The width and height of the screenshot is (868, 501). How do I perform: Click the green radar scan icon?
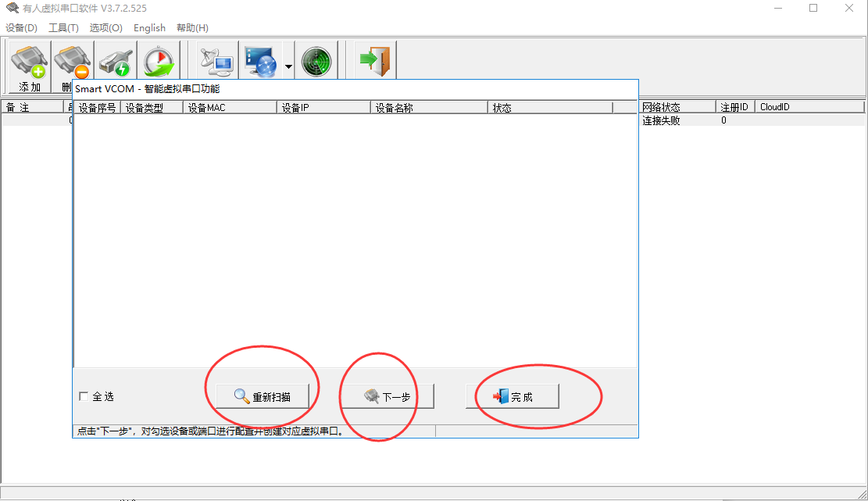pos(316,61)
